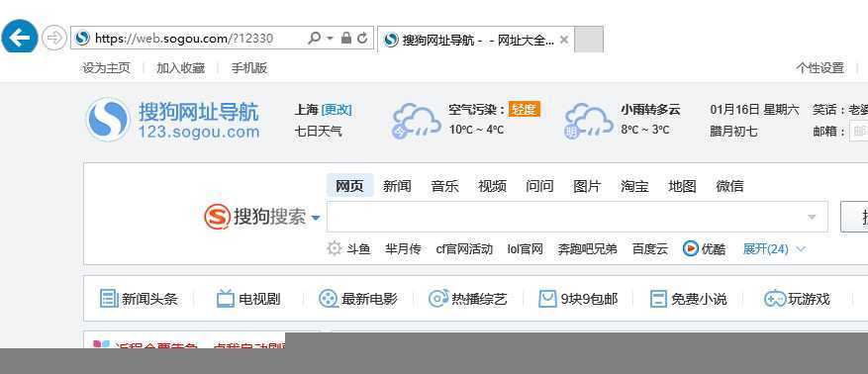Refresh the page with reload icon

pos(362,39)
